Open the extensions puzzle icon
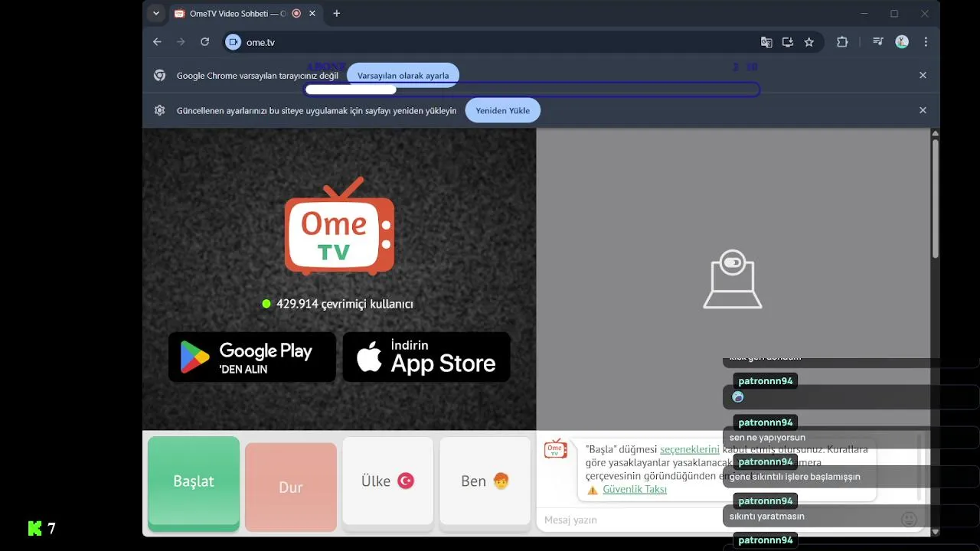 (x=842, y=42)
